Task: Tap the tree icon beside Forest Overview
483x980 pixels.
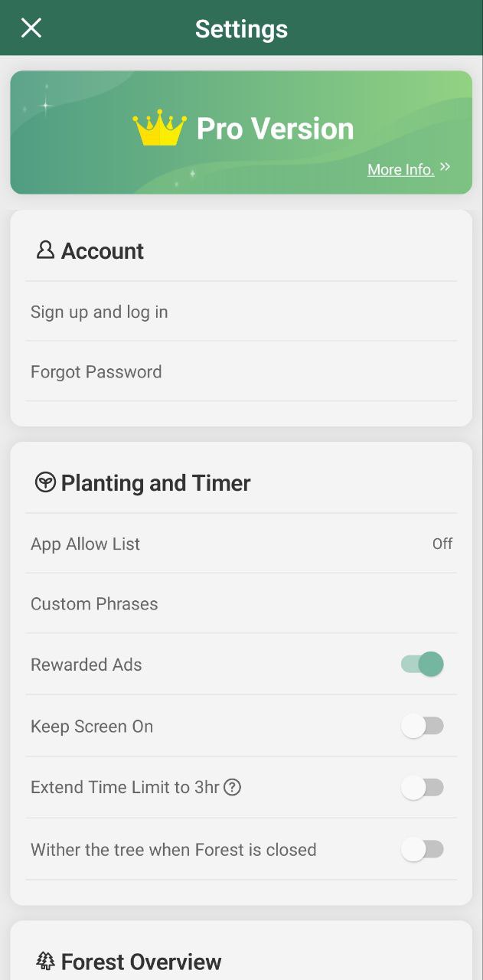Action: pos(45,961)
